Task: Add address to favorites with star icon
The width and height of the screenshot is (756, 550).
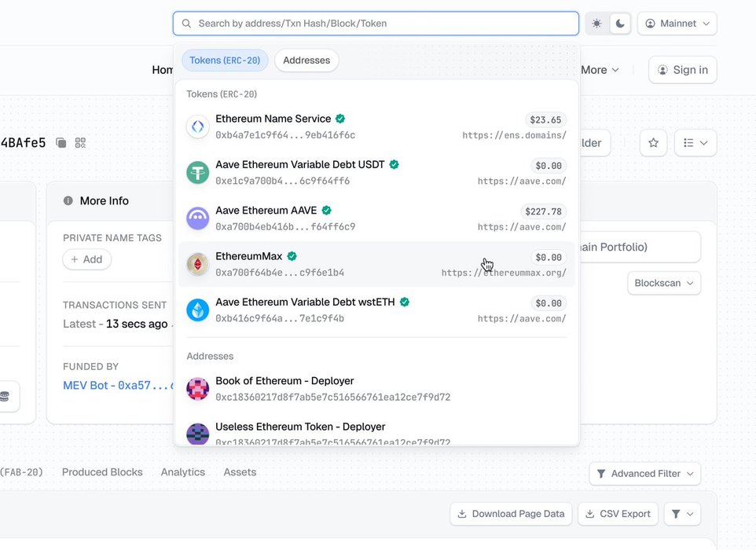Action: 653,143
